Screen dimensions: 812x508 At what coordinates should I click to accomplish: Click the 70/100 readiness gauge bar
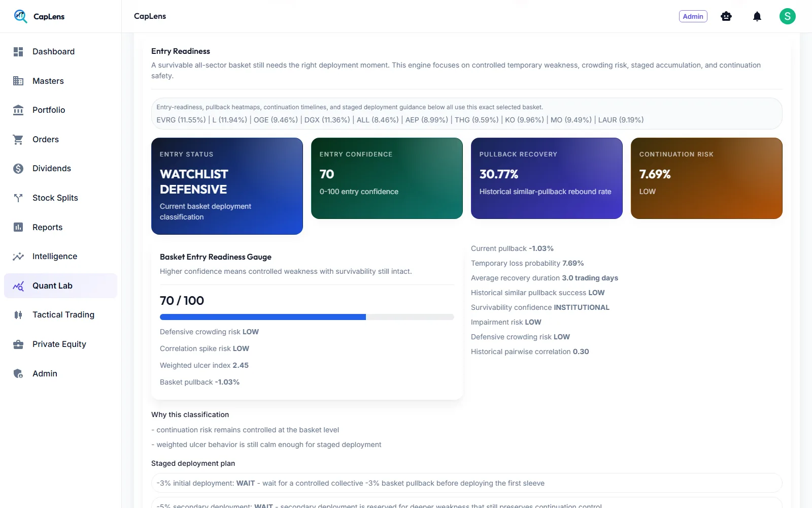(307, 317)
